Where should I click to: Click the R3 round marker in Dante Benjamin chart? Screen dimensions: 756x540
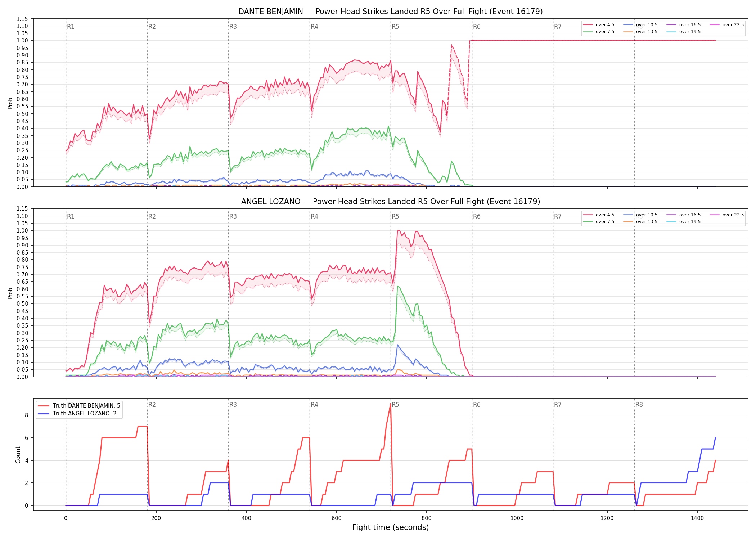(x=233, y=27)
